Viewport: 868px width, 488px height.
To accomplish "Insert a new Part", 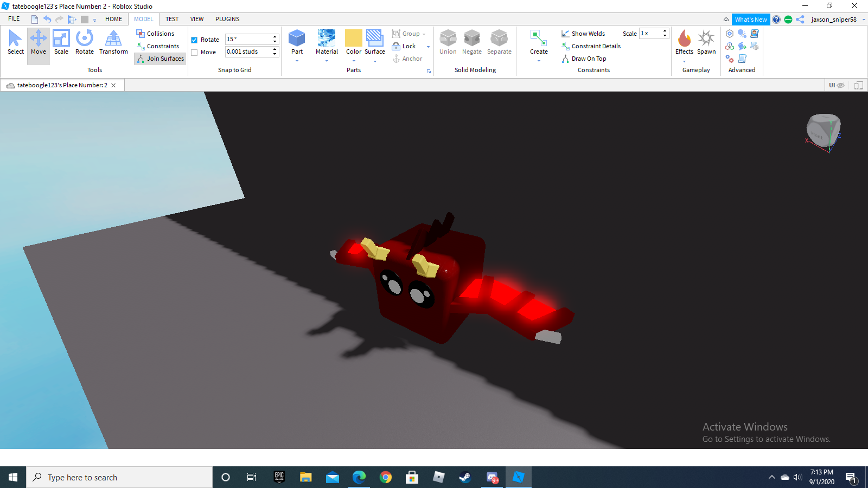I will click(x=297, y=39).
